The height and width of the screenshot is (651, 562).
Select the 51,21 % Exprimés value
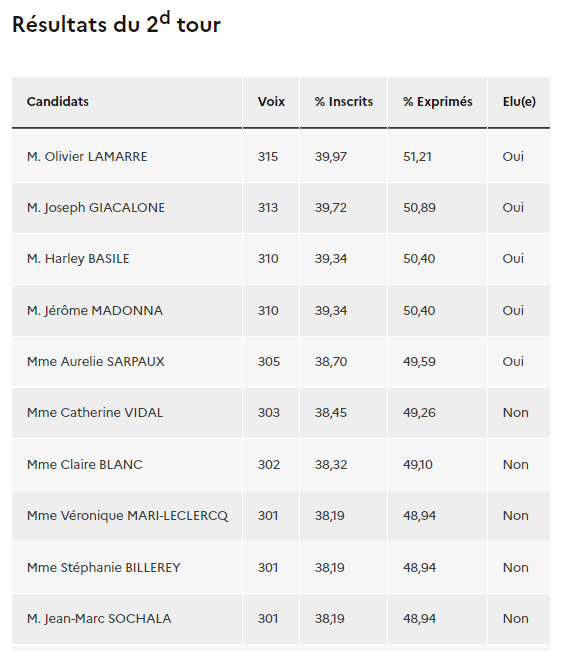(x=417, y=157)
